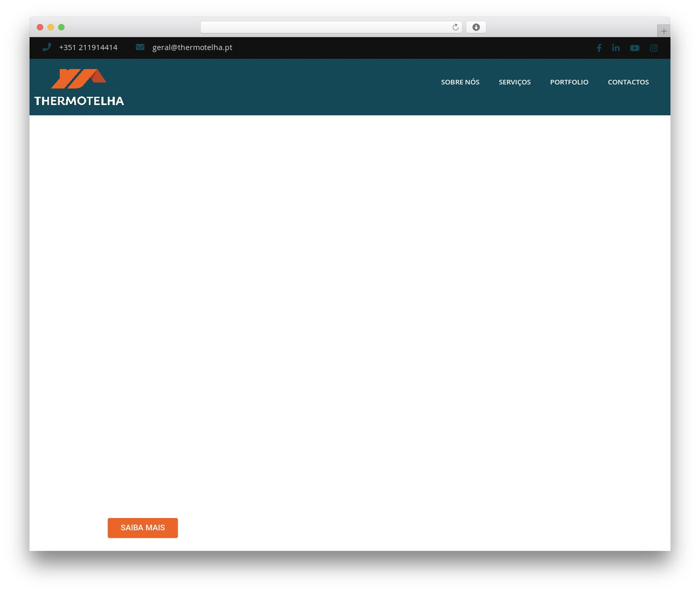Call the +351 211914414 phone link
This screenshot has height=593, width=700.
point(88,48)
